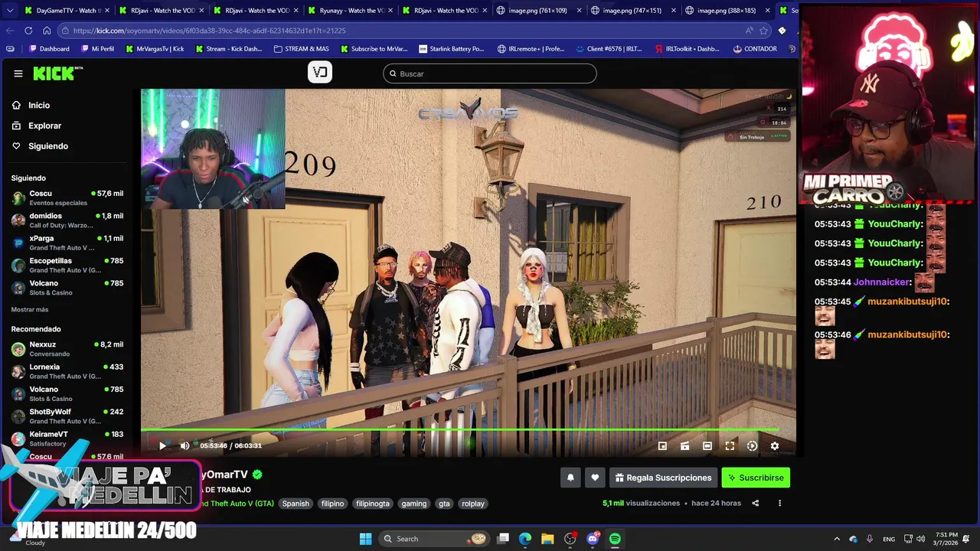Image resolution: width=980 pixels, height=551 pixels.
Task: Click the gaming tag
Action: [x=414, y=504]
